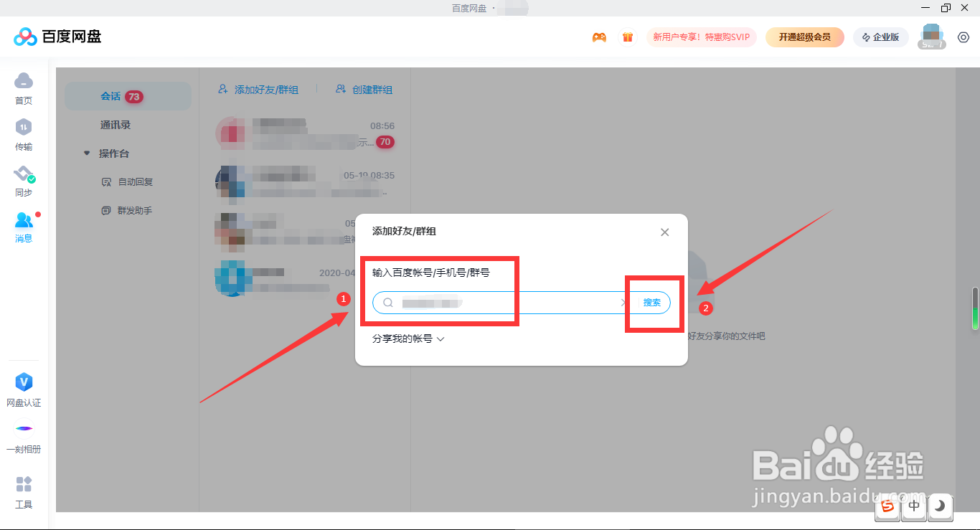This screenshot has width=980, height=530.
Task: Open the settings hexagon icon in header
Action: click(963, 37)
